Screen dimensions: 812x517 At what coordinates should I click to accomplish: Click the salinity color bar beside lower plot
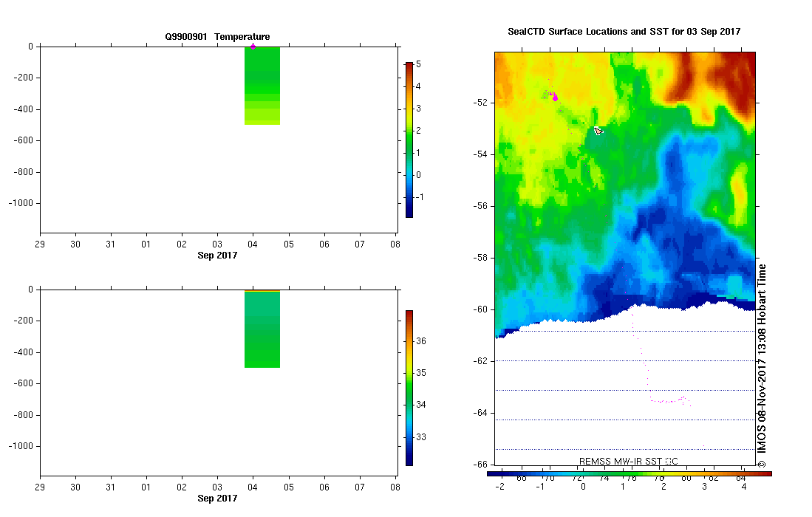coord(409,388)
